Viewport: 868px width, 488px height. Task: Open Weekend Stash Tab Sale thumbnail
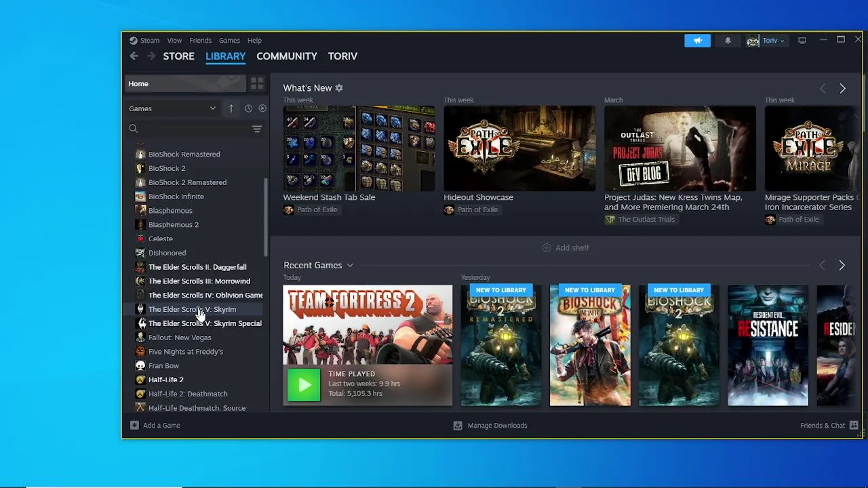point(359,148)
